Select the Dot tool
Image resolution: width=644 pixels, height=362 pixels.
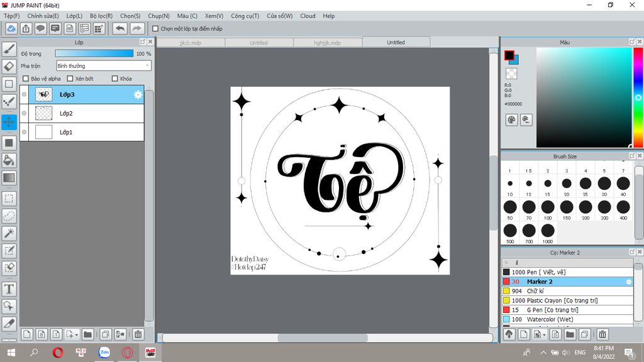[9, 101]
